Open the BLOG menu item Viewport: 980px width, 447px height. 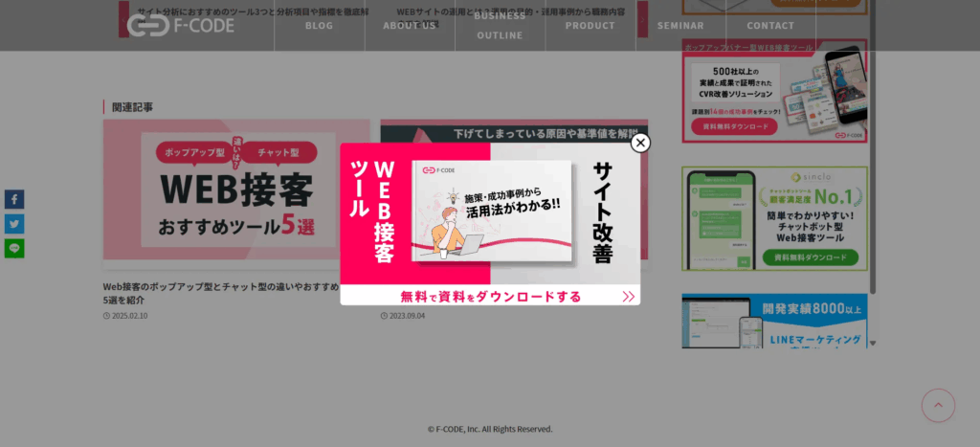pyautogui.click(x=320, y=26)
